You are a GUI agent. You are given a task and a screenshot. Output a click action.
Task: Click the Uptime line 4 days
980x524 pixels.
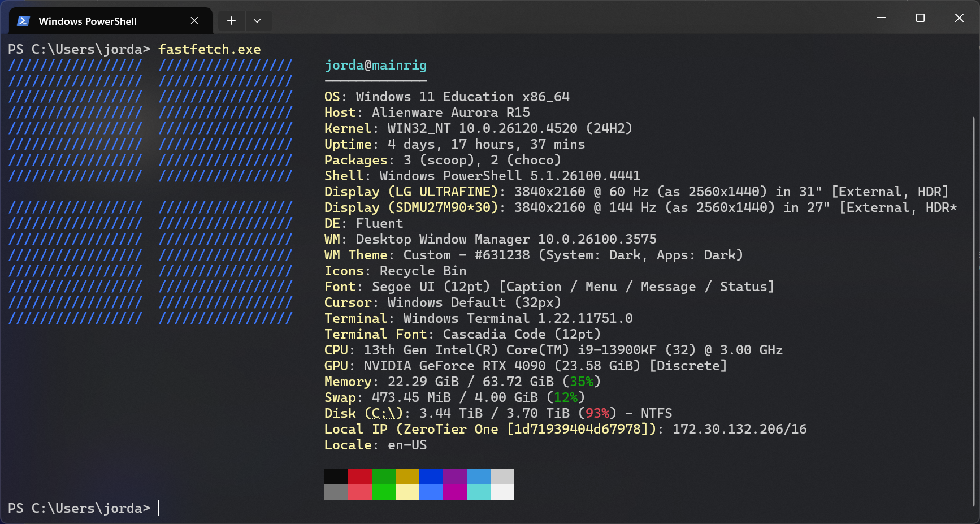point(455,144)
